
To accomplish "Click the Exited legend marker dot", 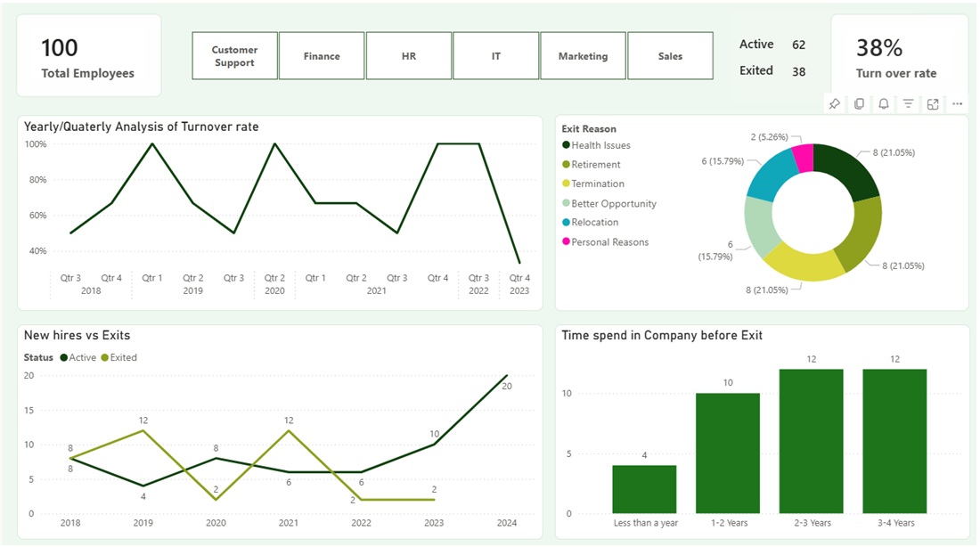I will point(104,358).
